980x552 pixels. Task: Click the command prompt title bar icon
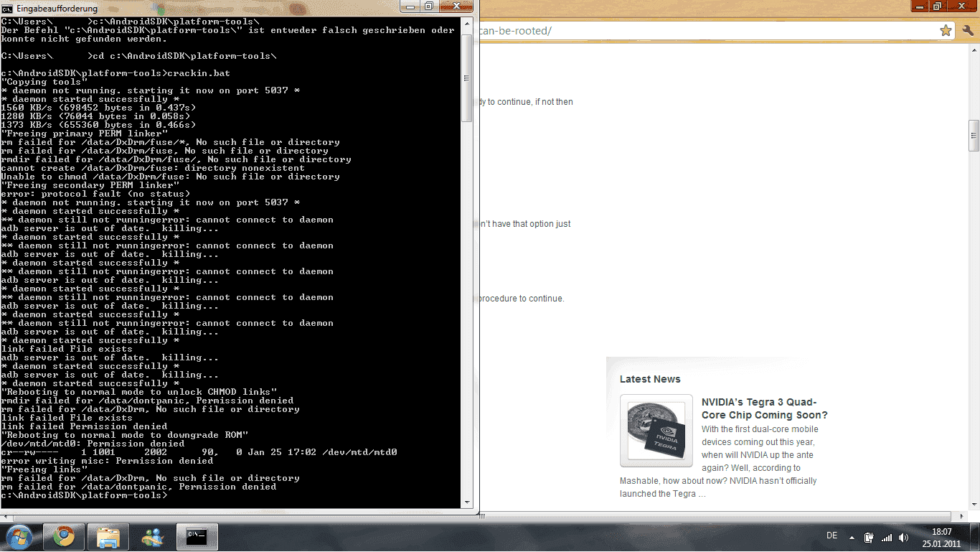point(7,9)
